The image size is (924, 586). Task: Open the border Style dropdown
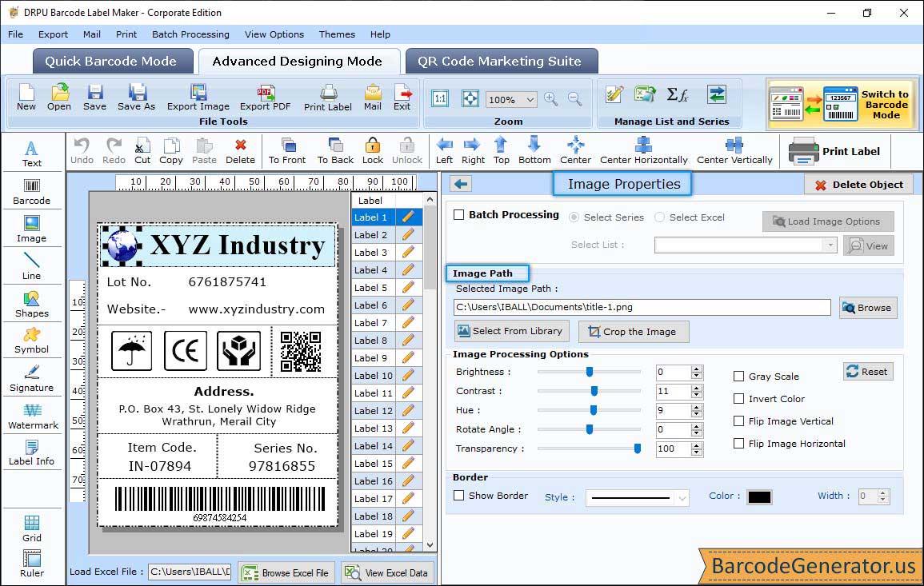click(x=682, y=498)
